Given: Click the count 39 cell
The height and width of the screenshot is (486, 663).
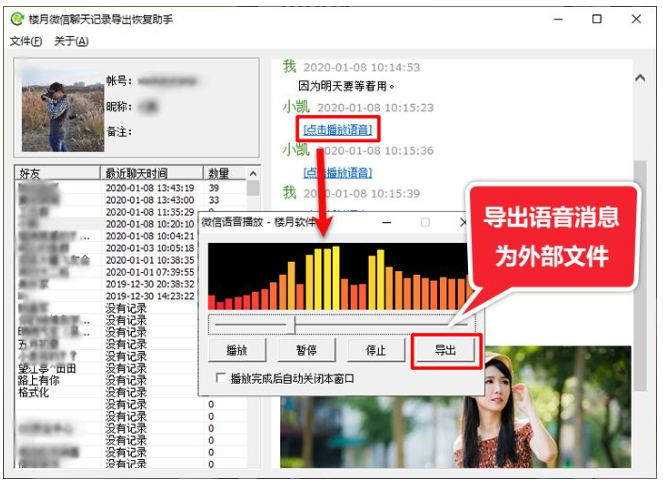Looking at the screenshot, I should click(x=214, y=187).
